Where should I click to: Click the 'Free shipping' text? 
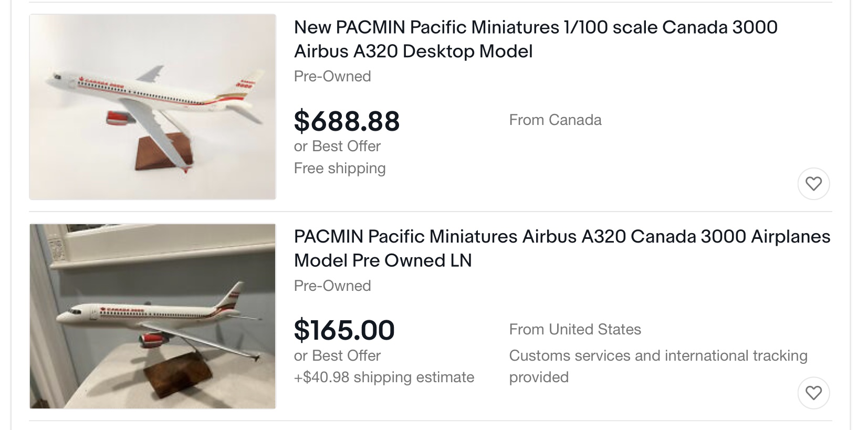pyautogui.click(x=340, y=168)
